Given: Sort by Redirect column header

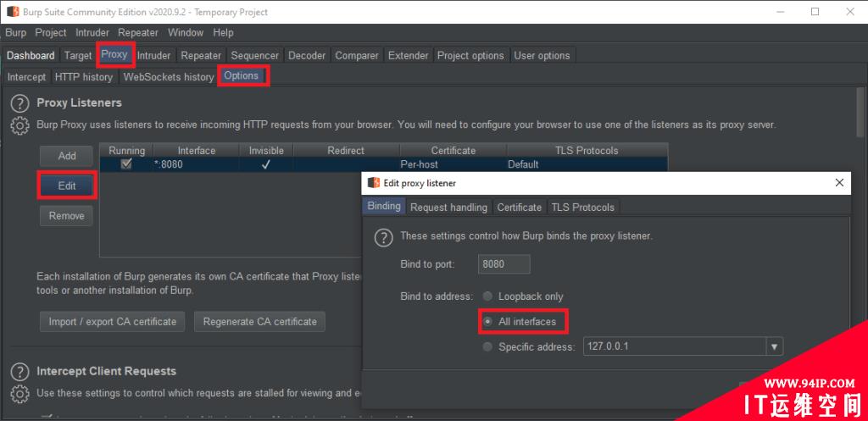Looking at the screenshot, I should tap(346, 151).
